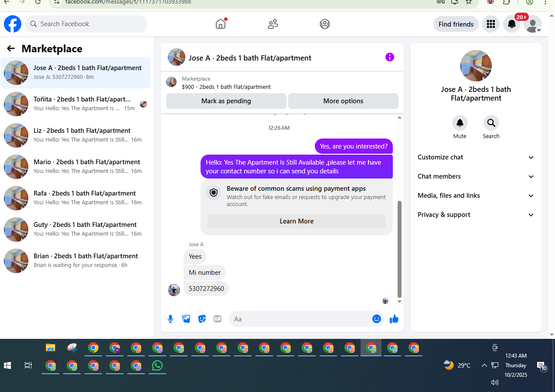This screenshot has height=392, width=555.
Task: Open the $900 Marketplace listing link
Action: (x=226, y=87)
